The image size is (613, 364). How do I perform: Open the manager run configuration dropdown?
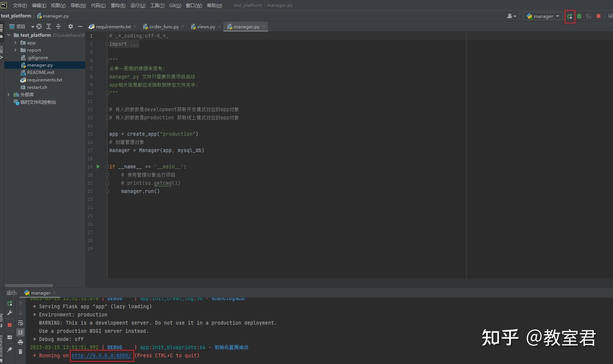(542, 16)
